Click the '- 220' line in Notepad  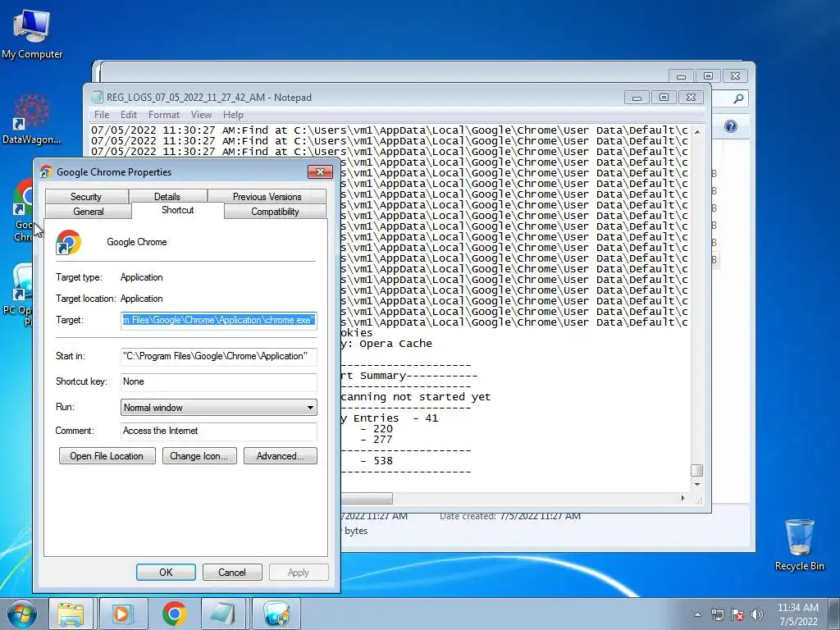coord(377,429)
